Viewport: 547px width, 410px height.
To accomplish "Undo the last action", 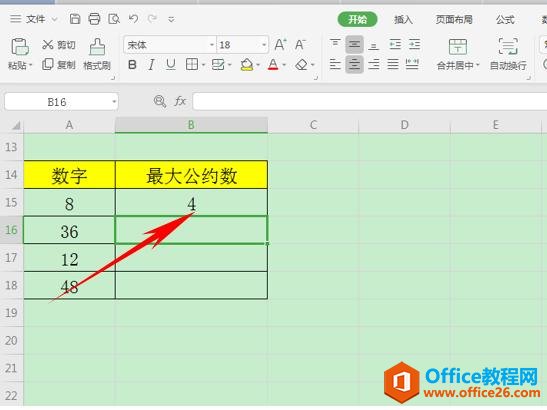I will pyautogui.click(x=133, y=18).
